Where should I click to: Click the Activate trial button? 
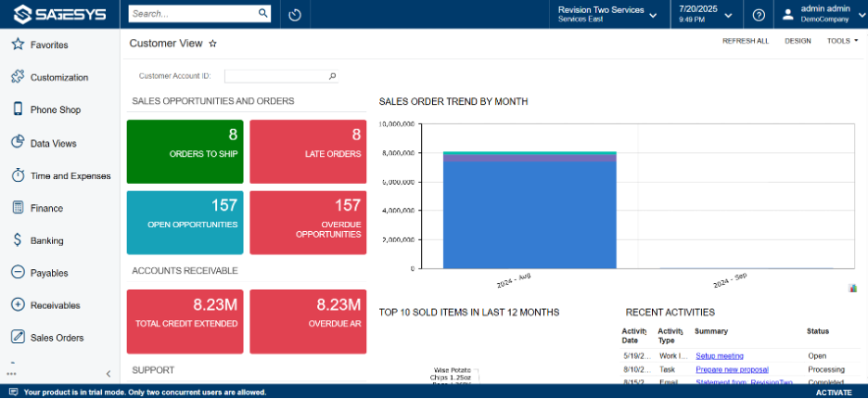833,393
